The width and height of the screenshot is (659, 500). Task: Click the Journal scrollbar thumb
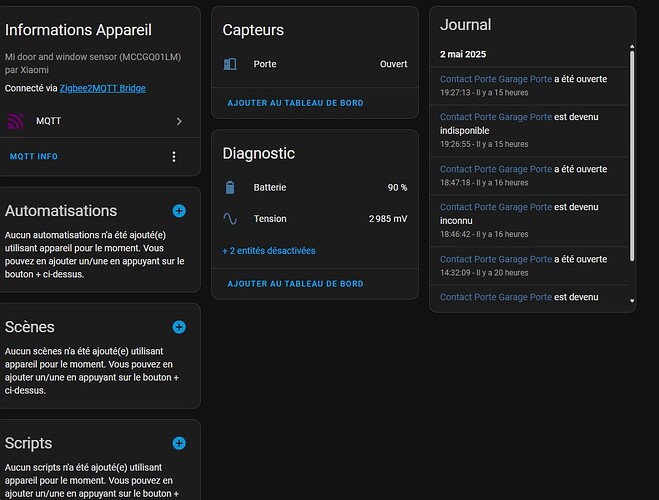pos(632,156)
